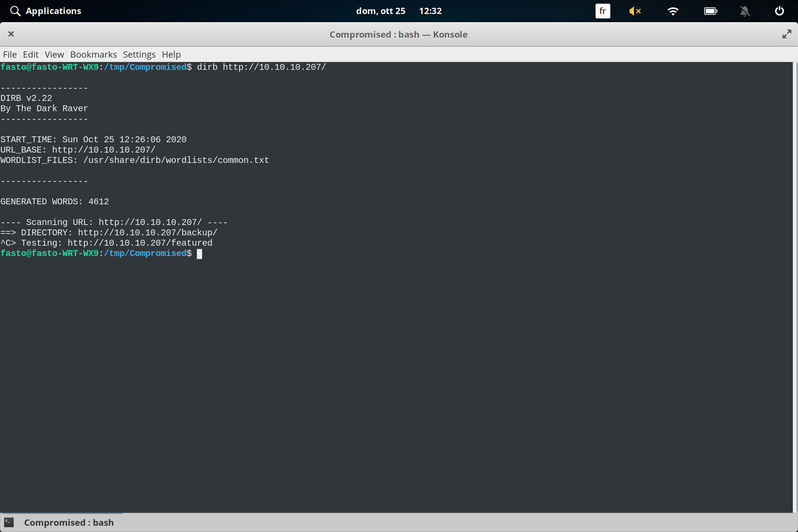Open the View menu

[54, 54]
